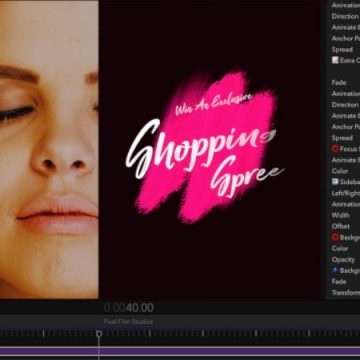Click the red Background section icon

click(335, 237)
